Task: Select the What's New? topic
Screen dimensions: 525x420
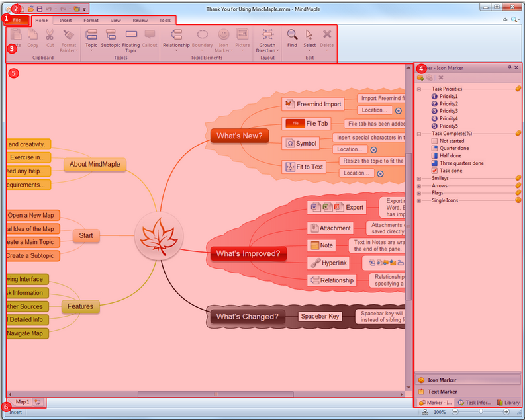Action: tap(240, 136)
